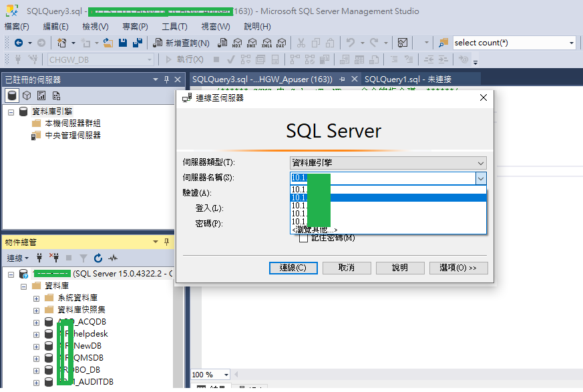The height and width of the screenshot is (392, 583).
Task: Open the Connect dropdown in Object Explorer
Action: (17, 258)
